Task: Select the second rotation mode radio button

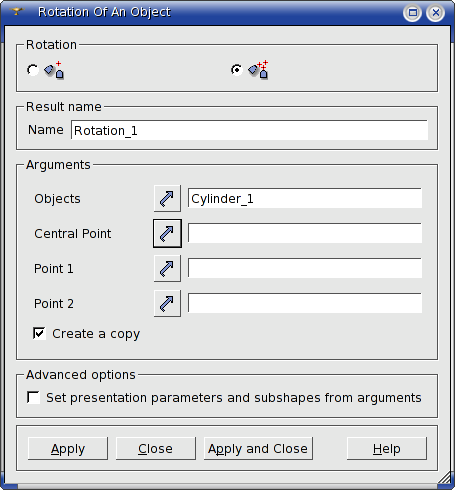Action: (x=237, y=70)
